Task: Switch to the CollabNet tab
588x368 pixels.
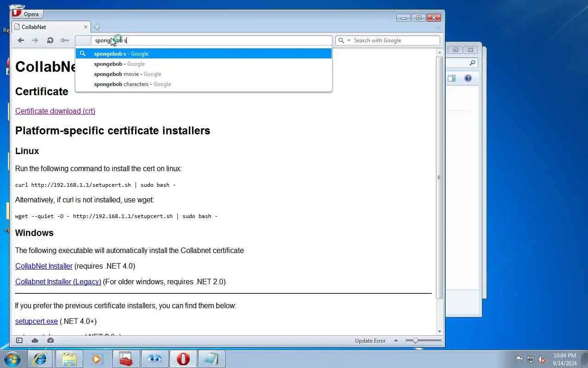Action: pyautogui.click(x=51, y=27)
